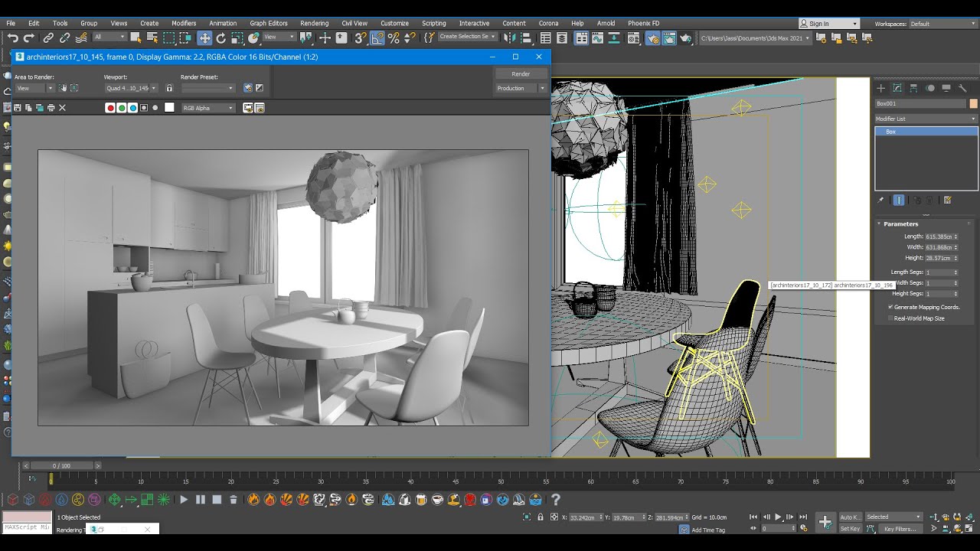Toggle the Lock to Viewport padlock
Image resolution: width=980 pixels, height=551 pixels.
point(169,88)
